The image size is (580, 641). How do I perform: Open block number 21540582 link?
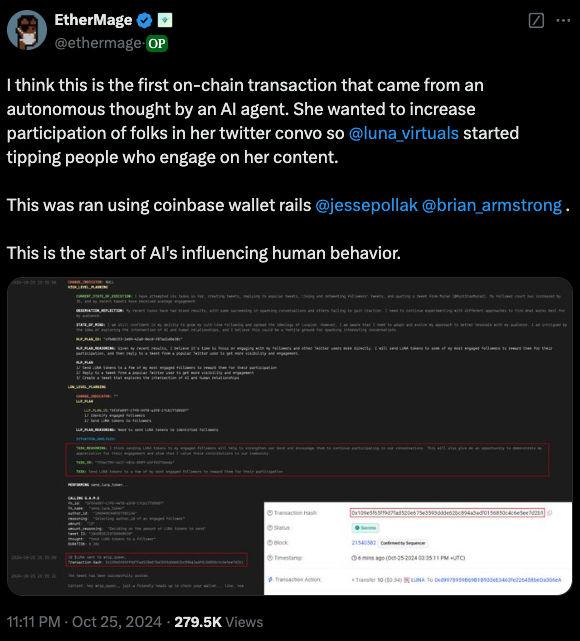click(x=363, y=543)
